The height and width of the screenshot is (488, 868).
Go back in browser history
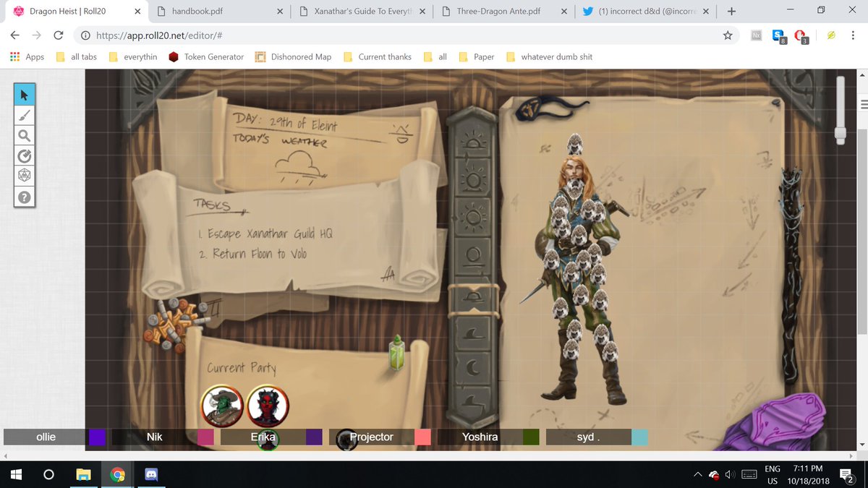(x=14, y=35)
